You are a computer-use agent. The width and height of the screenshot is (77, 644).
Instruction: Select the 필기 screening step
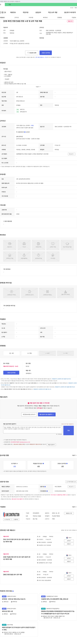click(x=47, y=353)
